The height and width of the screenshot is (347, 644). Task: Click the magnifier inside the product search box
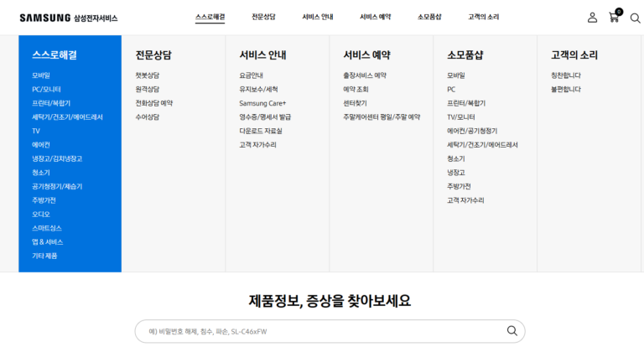(512, 331)
